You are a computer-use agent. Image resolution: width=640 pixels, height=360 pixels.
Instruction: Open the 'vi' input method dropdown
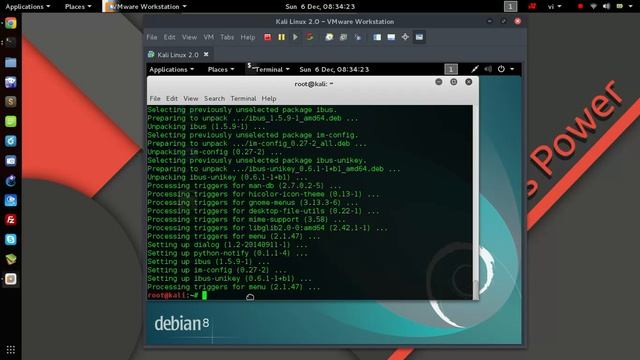[x=555, y=7]
